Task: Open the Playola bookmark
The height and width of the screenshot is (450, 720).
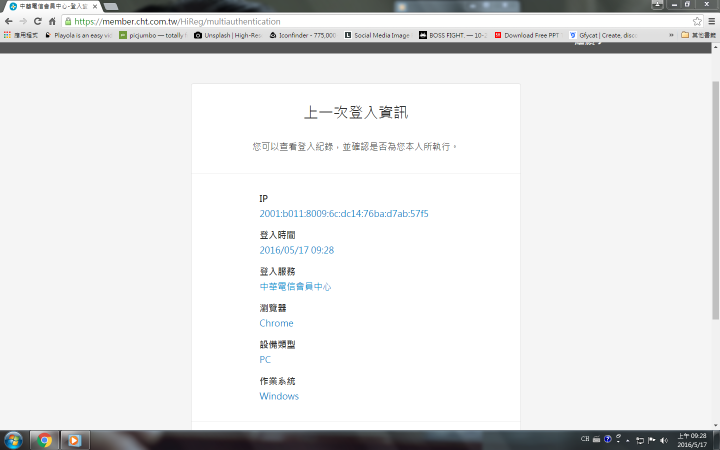Action: (x=78, y=35)
